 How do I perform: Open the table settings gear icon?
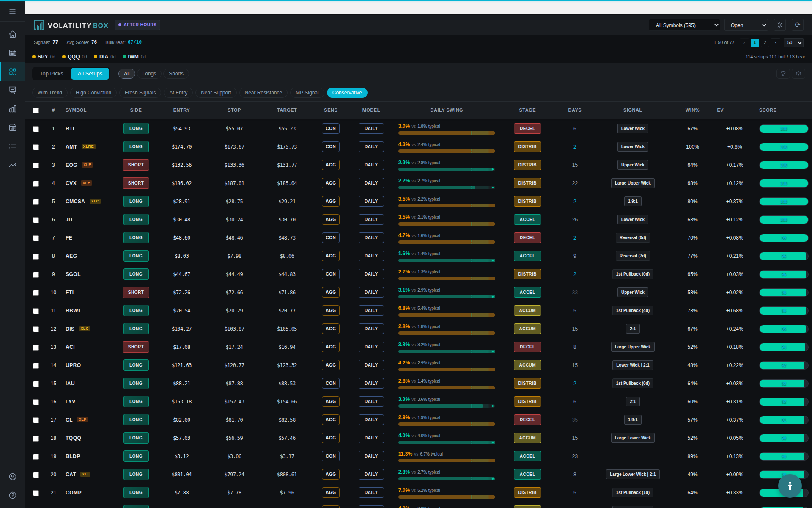798,74
